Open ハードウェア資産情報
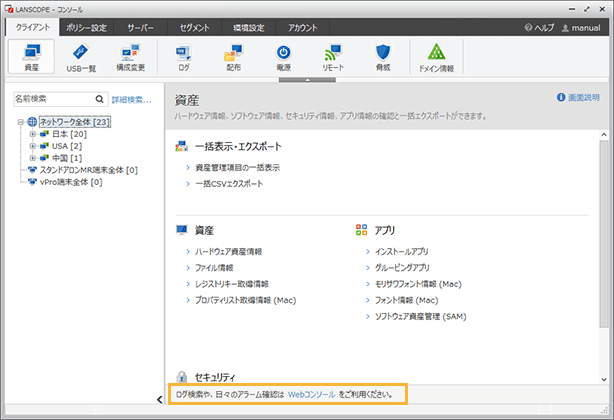Screen dimensions: 614x420 229,253
